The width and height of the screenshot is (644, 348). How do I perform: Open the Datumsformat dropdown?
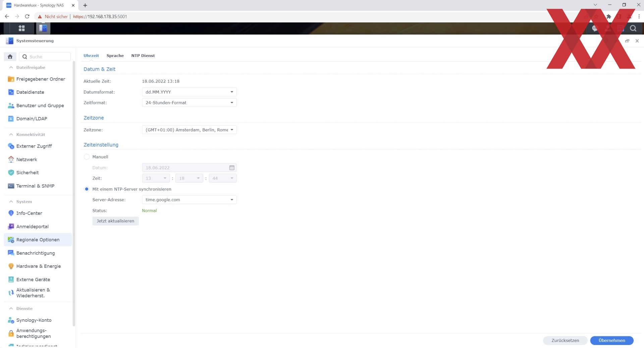click(x=189, y=92)
